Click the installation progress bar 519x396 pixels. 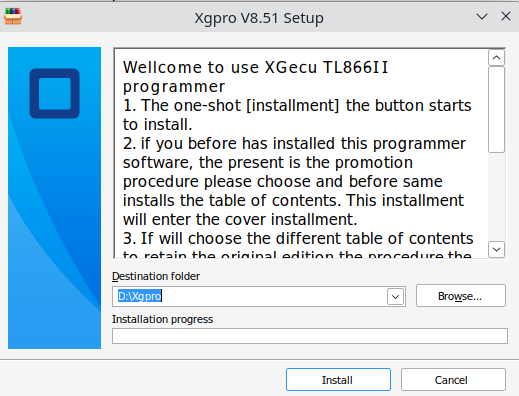(x=310, y=336)
